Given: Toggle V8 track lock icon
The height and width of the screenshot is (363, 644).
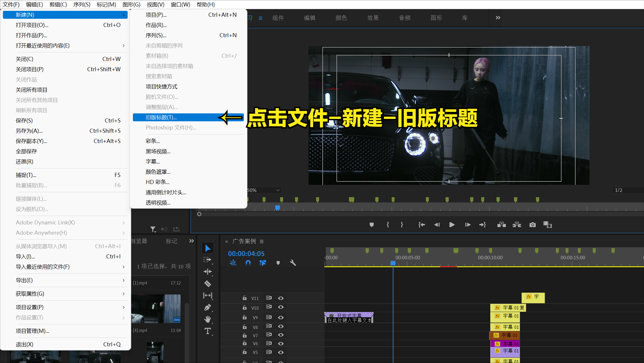Looking at the screenshot, I should pyautogui.click(x=244, y=326).
